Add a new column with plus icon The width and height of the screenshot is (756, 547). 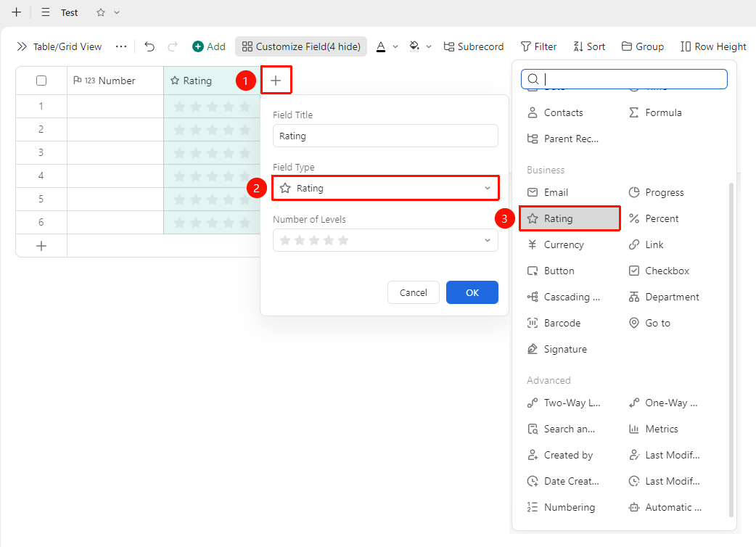click(x=276, y=81)
